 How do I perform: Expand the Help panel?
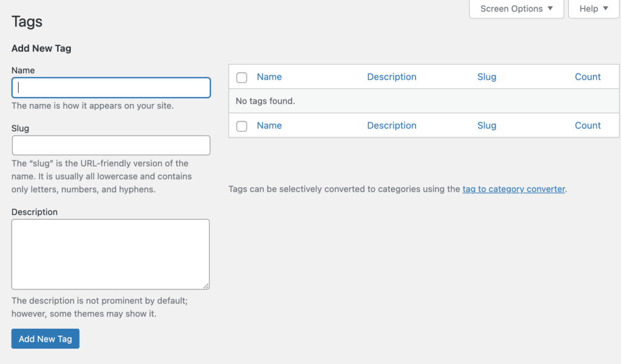pyautogui.click(x=593, y=9)
